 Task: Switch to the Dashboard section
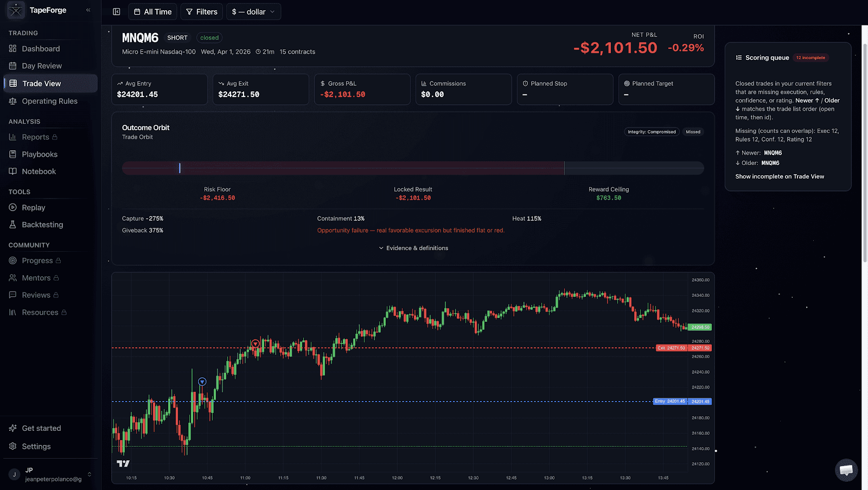pos(12,48)
